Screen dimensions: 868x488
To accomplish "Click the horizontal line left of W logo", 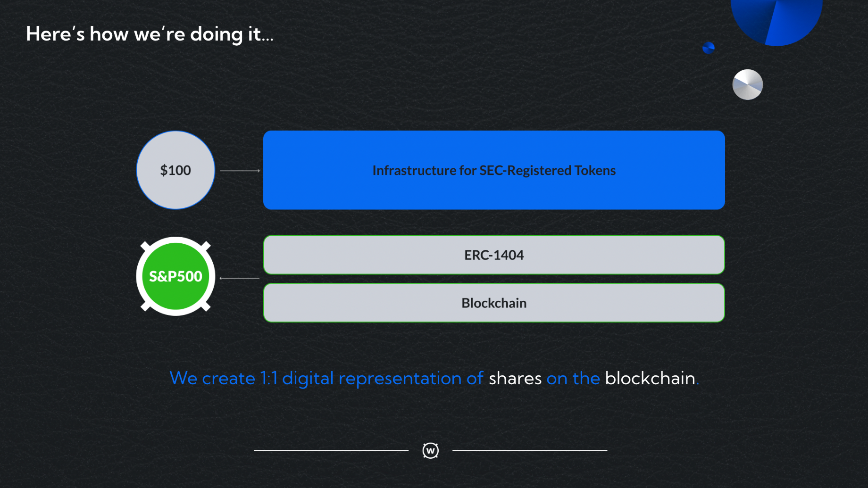I will point(331,451).
